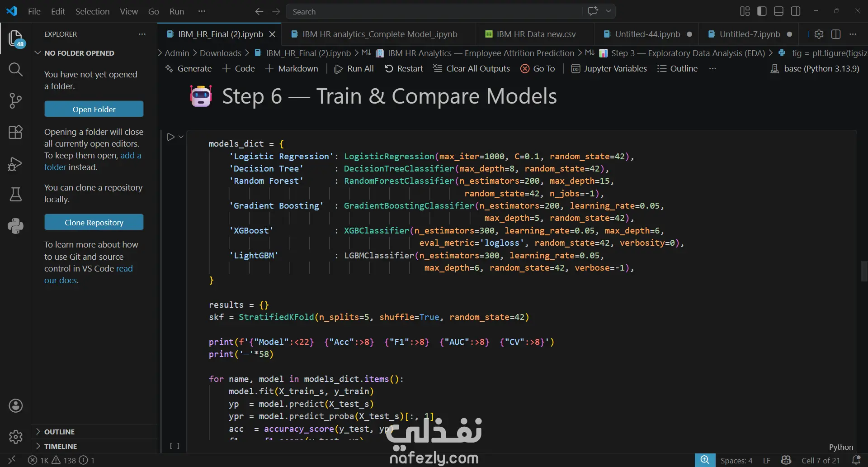This screenshot has width=868, height=467.
Task: Expand the OUTLINE section
Action: tap(94, 432)
